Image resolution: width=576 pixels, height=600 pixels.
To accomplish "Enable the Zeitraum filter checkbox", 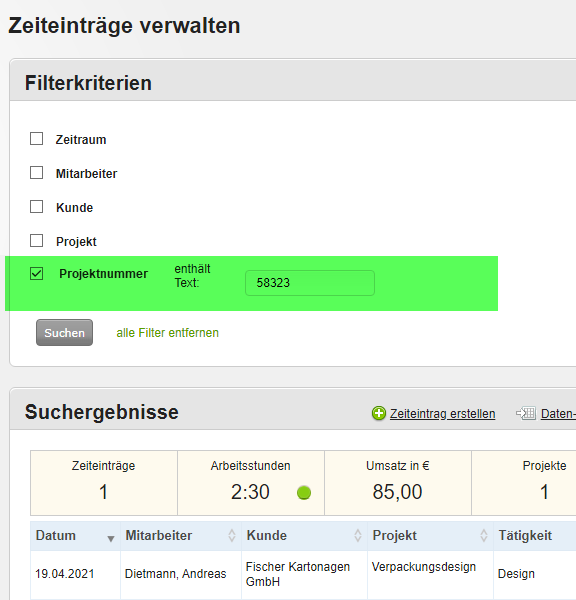I will coord(36,139).
